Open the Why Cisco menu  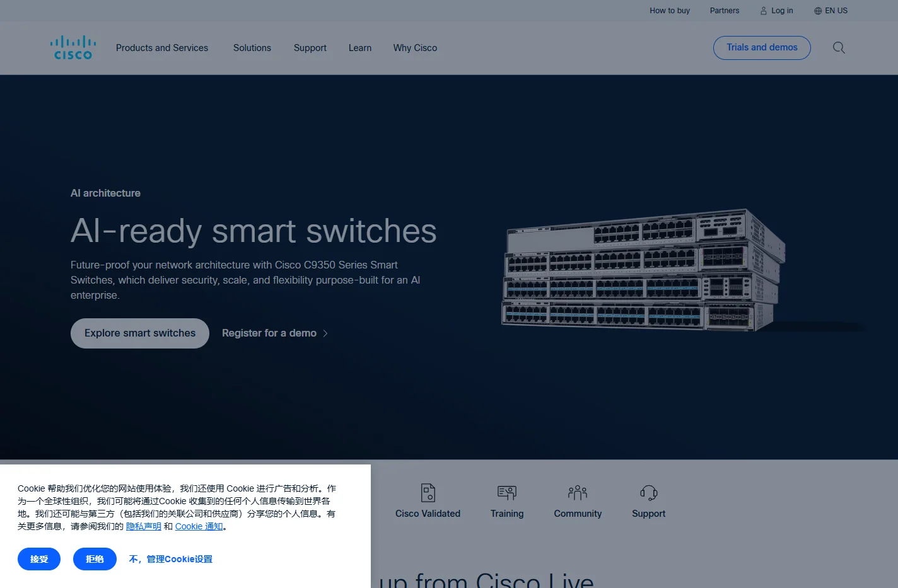coord(415,48)
